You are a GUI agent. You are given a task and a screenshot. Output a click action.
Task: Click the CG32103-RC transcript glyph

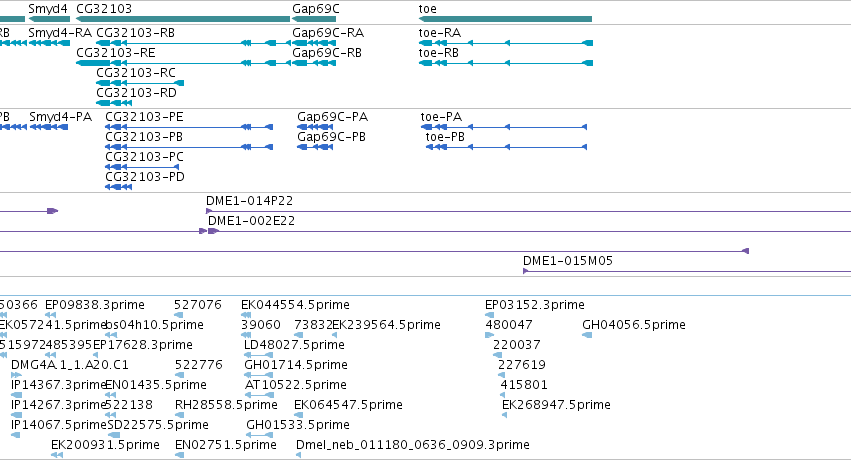point(140,83)
